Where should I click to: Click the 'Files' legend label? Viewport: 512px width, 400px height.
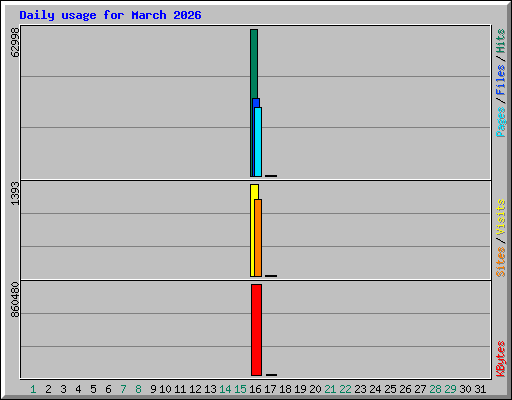(x=501, y=80)
